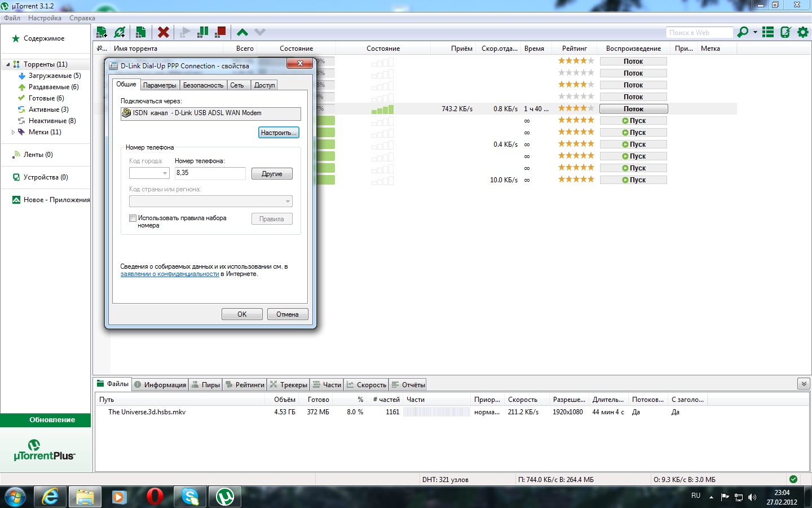Click the category list view icon in toolbar
Image resolution: width=812 pixels, height=508 pixels.
tap(768, 32)
